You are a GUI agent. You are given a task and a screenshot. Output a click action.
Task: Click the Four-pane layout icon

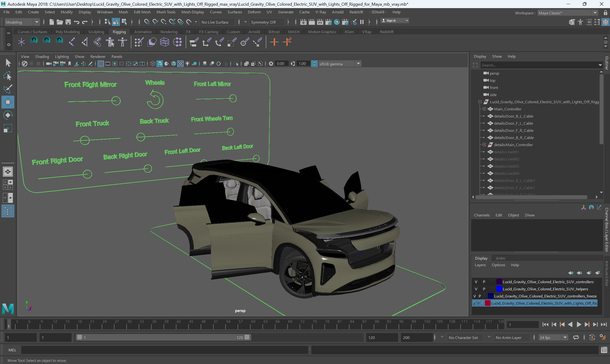pos(8,185)
